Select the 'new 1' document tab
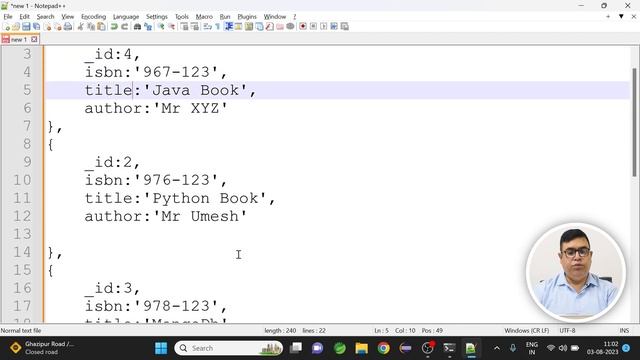The height and width of the screenshot is (360, 640). [x=19, y=40]
